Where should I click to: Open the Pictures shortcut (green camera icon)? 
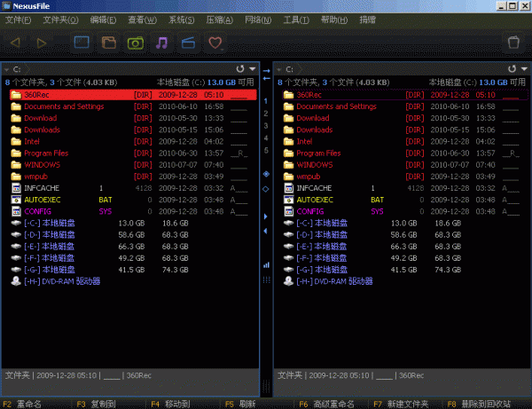136,43
